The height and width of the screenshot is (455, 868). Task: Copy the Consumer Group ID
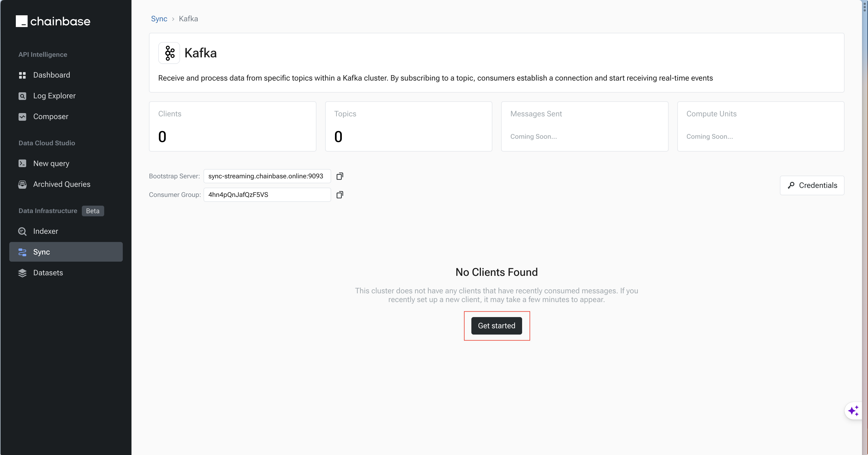(x=340, y=195)
